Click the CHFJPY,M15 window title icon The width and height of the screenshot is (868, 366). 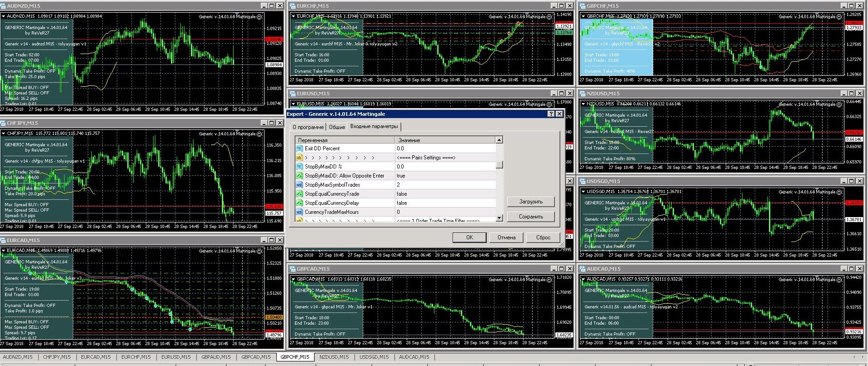pos(3,123)
